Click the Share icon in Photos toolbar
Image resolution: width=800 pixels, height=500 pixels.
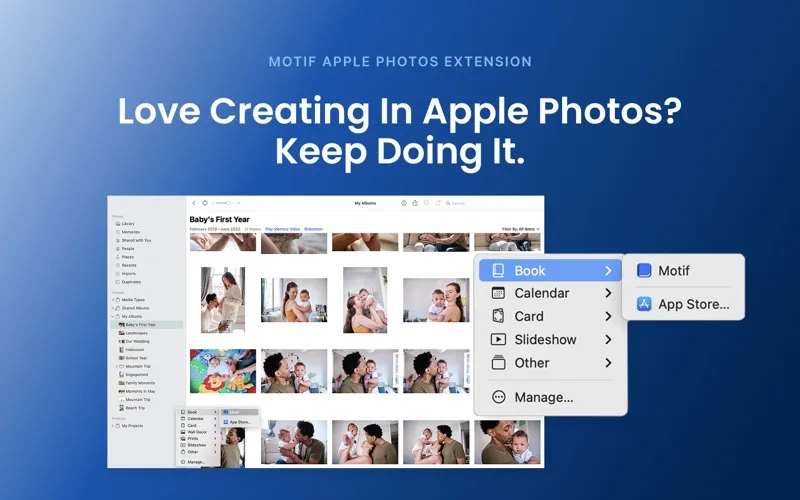tap(415, 203)
